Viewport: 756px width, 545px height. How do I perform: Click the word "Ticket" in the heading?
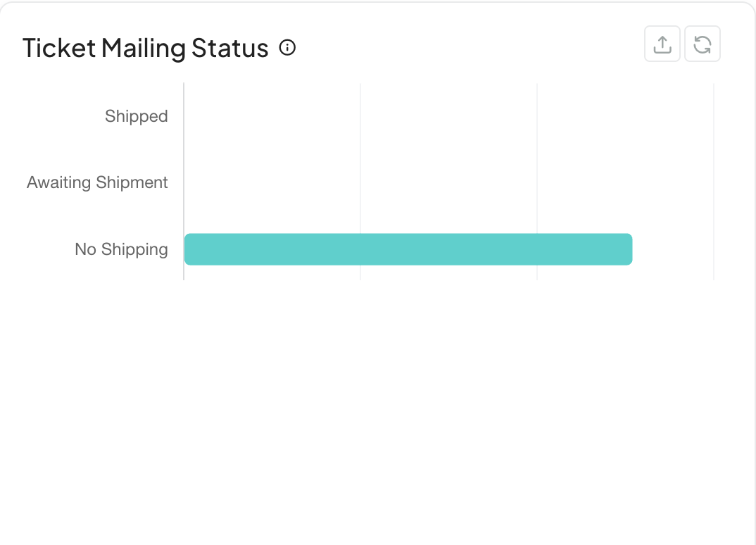coord(59,49)
